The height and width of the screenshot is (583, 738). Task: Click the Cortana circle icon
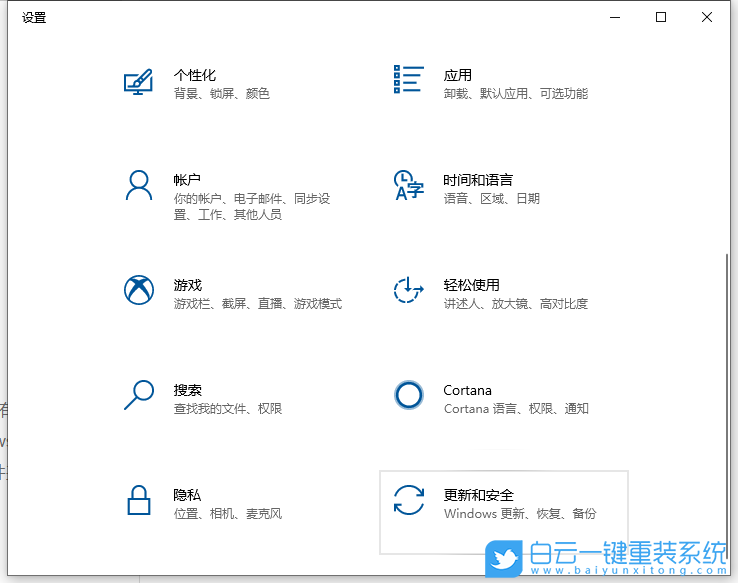coord(409,395)
